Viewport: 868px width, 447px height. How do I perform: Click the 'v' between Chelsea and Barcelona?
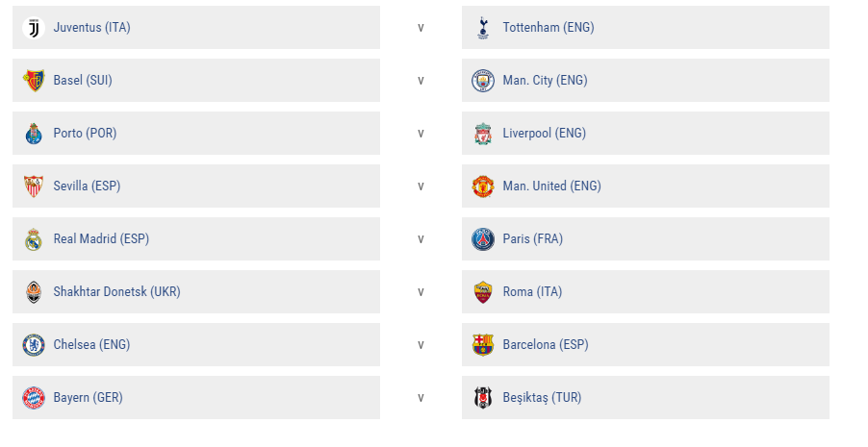pos(421,345)
